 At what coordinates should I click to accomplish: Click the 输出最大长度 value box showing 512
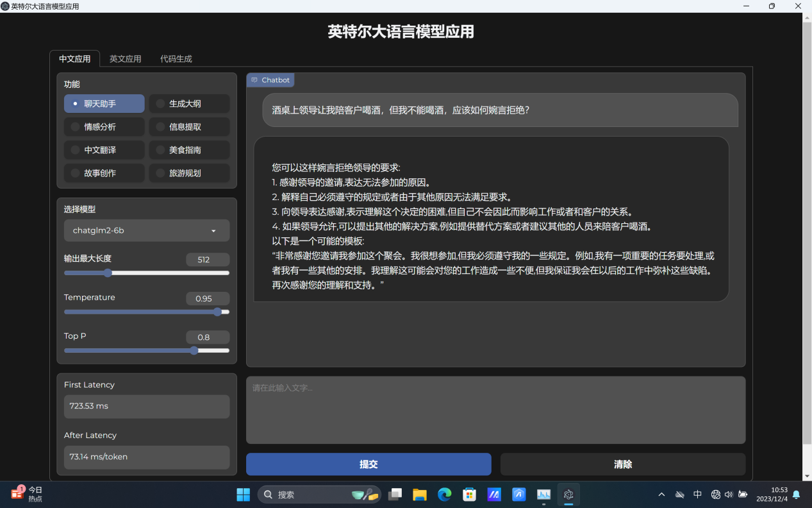[208, 260]
